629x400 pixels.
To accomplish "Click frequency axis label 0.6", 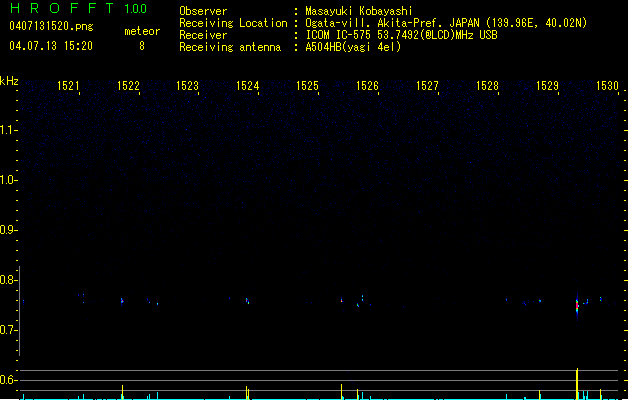I will 8,380.
